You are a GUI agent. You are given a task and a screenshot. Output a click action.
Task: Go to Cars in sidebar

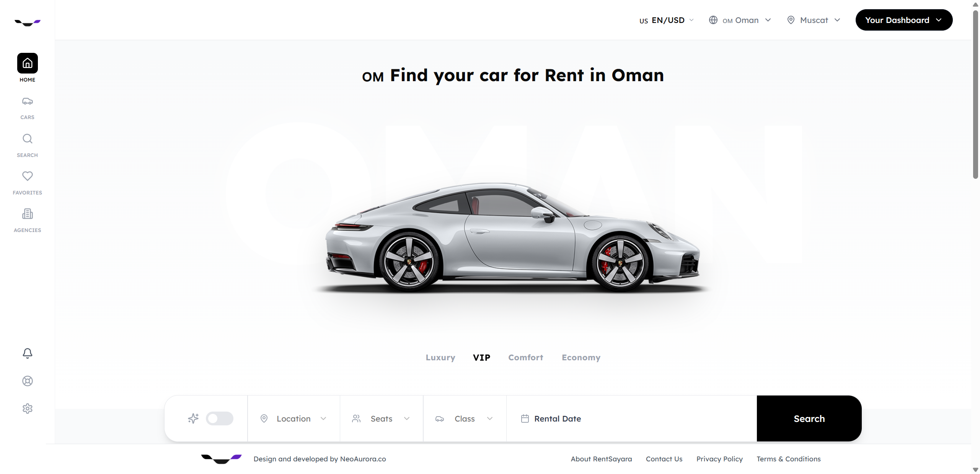pyautogui.click(x=28, y=101)
